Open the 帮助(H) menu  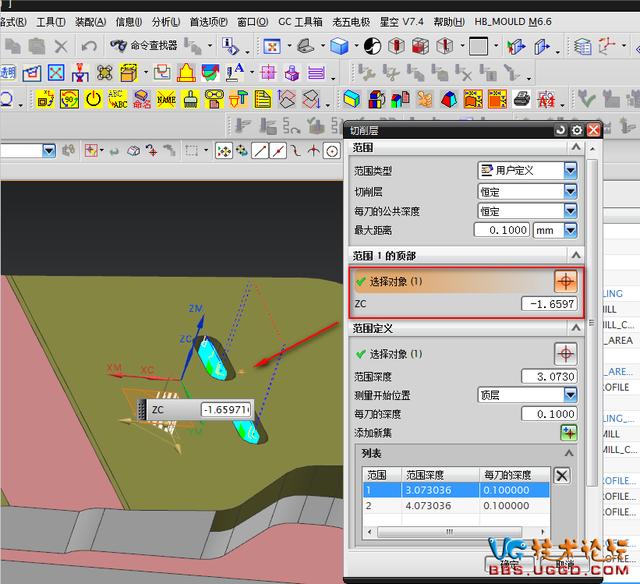coord(449,22)
